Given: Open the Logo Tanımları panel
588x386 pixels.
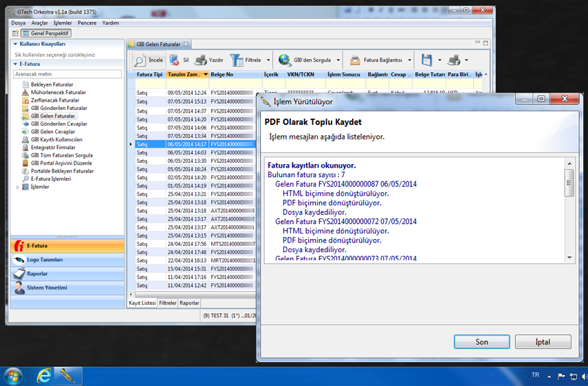Looking at the screenshot, I should (x=67, y=260).
